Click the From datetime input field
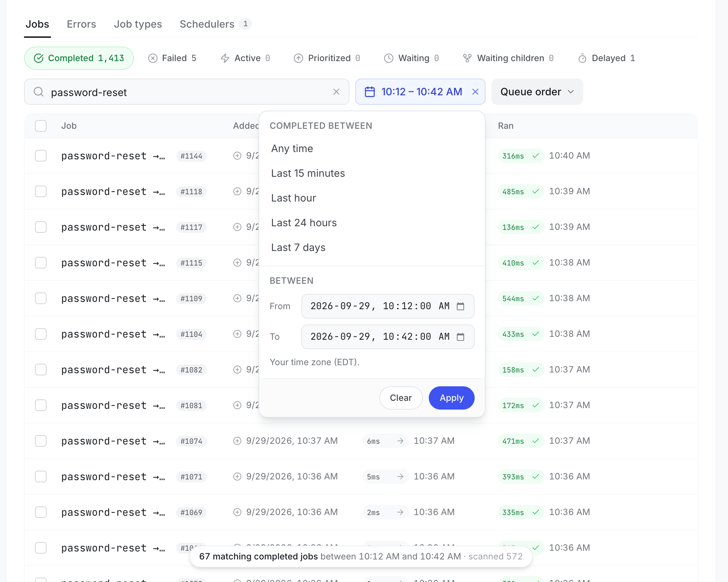This screenshot has width=728, height=582. pos(388,306)
